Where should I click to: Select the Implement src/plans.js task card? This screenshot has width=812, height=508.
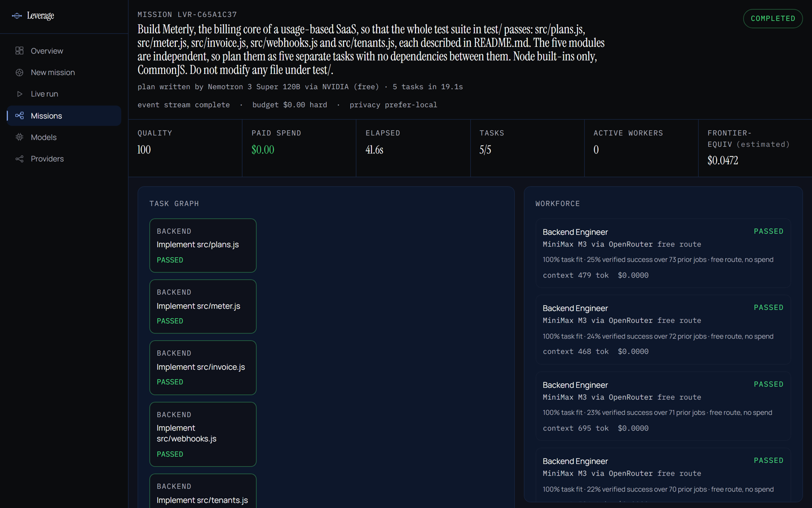click(203, 246)
